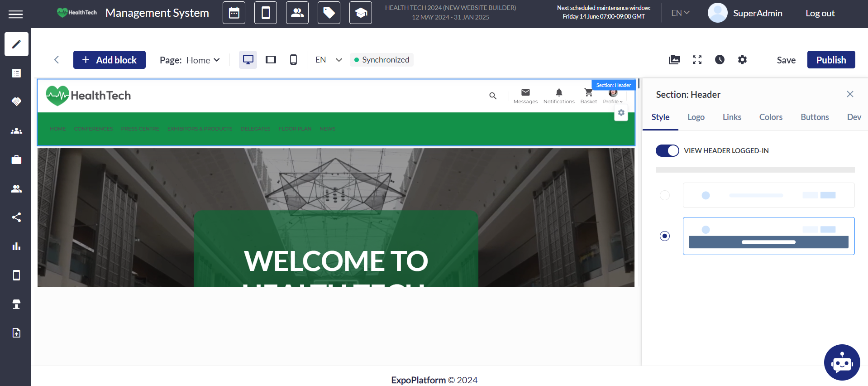Switch to mobile preview mode

coord(293,60)
